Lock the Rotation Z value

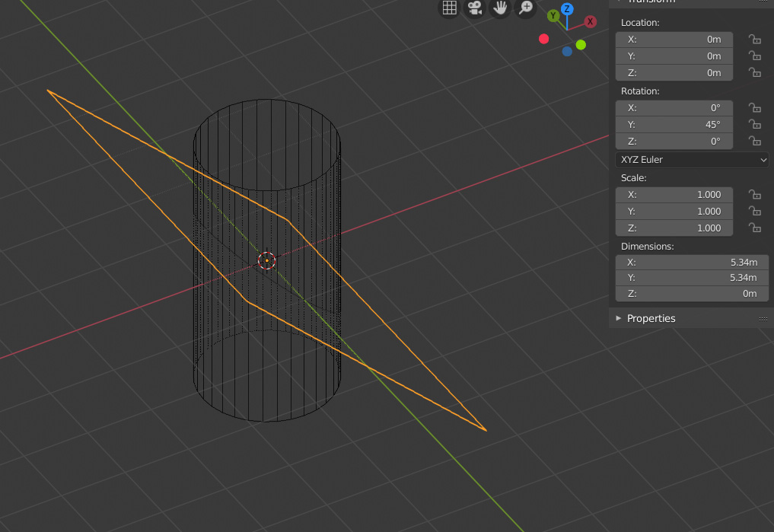(754, 140)
